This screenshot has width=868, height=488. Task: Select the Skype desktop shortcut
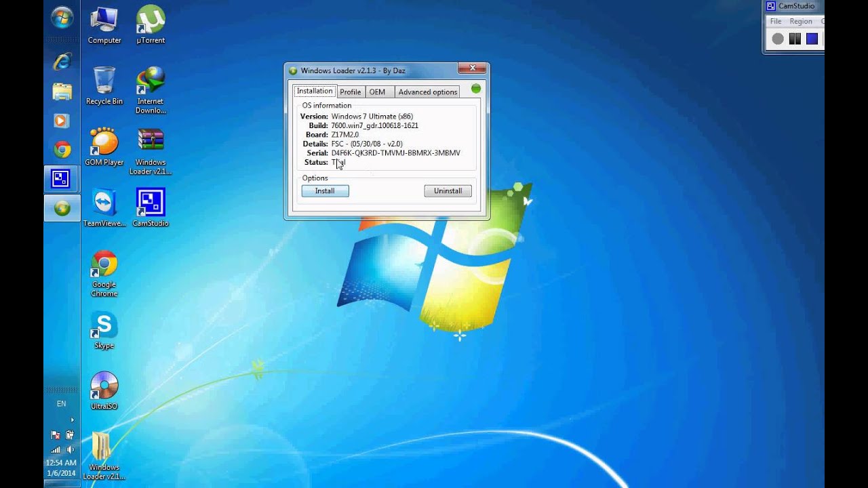(x=104, y=330)
